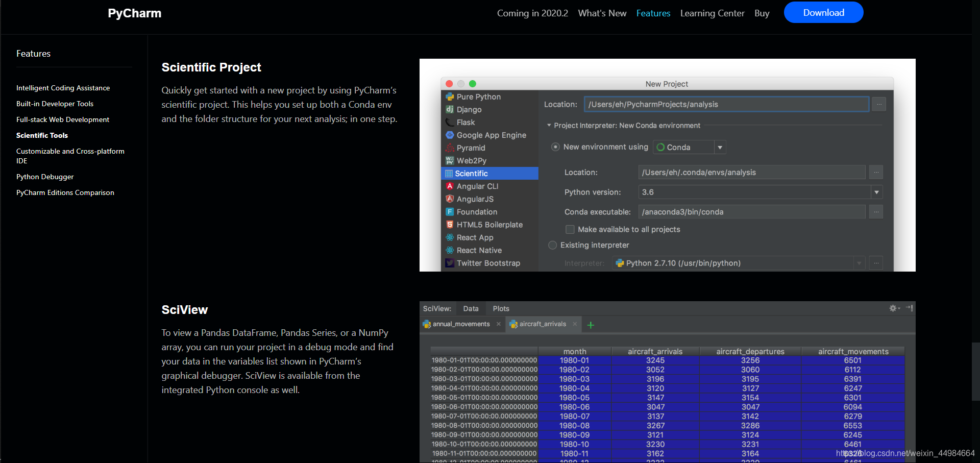Browse for project location with ellipsis button
The height and width of the screenshot is (463, 980).
point(878,104)
